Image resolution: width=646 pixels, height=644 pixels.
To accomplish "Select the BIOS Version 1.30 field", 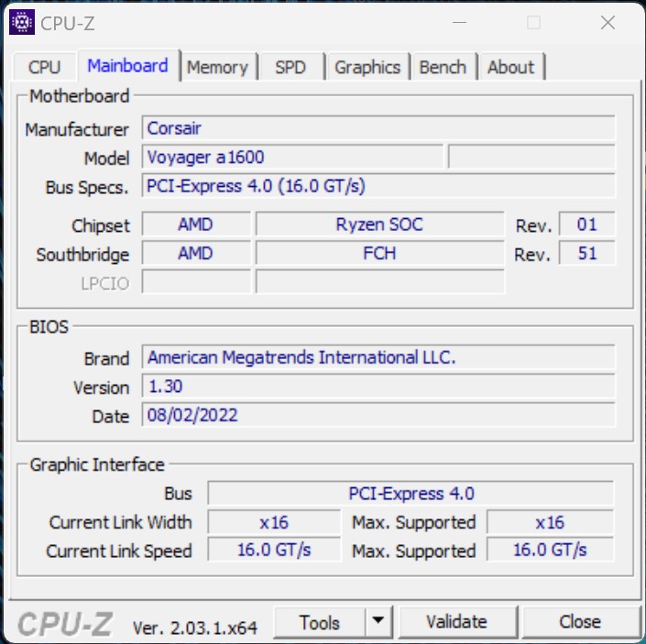I will tap(378, 386).
